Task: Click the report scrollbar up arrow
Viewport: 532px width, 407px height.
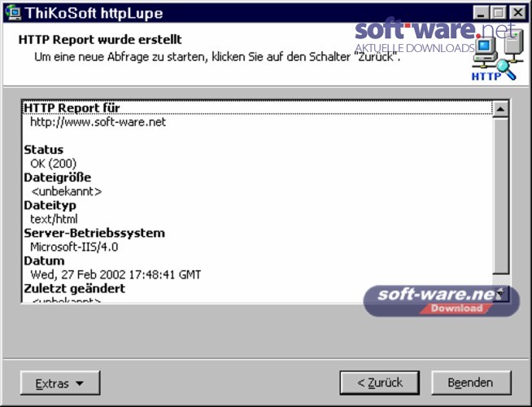Action: 500,109
